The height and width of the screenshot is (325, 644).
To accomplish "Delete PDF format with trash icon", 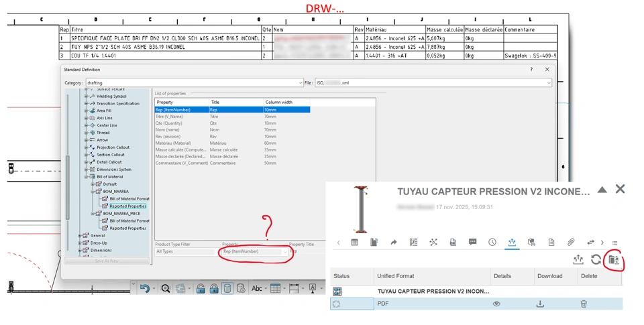I will click(584, 304).
